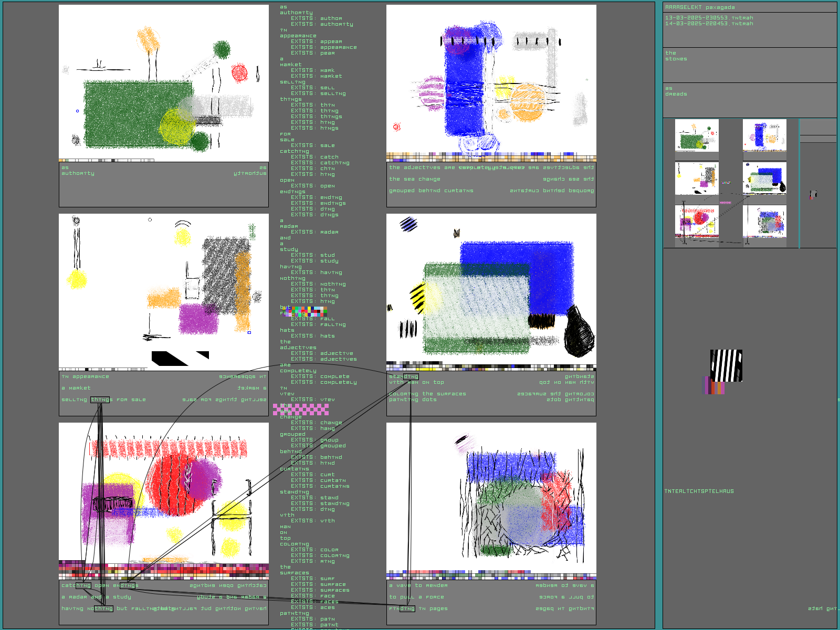The width and height of the screenshot is (840, 630).
Task: Click the black vase shape on the canvas
Action: (579, 332)
